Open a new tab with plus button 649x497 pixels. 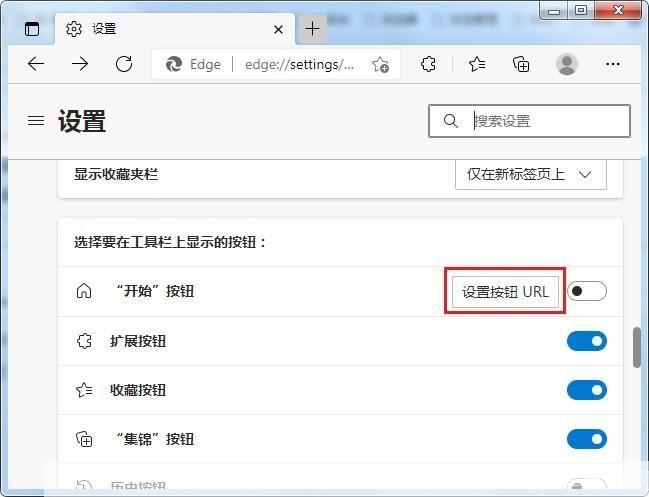click(312, 29)
